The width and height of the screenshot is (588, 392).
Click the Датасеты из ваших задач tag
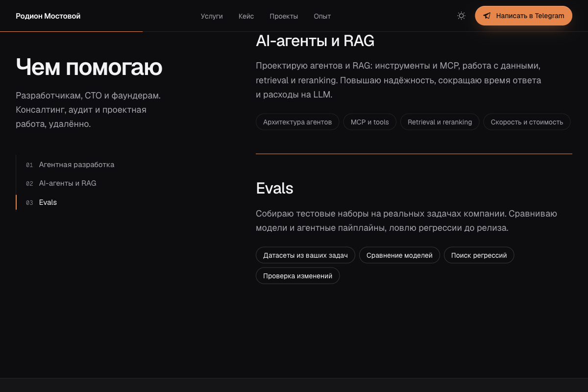(x=305, y=255)
